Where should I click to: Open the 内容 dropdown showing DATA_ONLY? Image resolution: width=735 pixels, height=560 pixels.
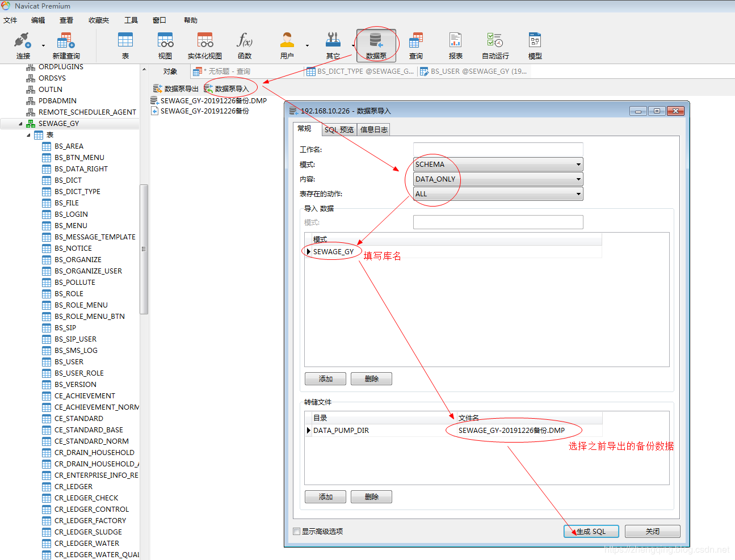click(498, 179)
